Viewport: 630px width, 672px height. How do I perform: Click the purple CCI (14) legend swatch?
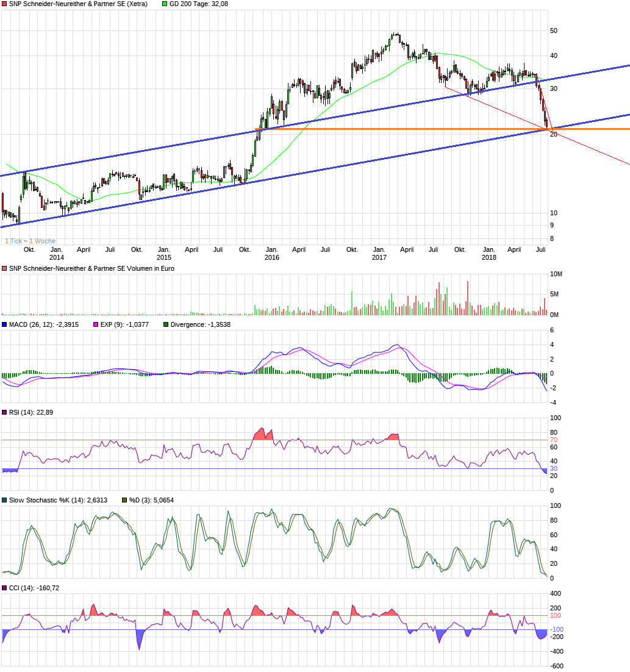pyautogui.click(x=4, y=588)
